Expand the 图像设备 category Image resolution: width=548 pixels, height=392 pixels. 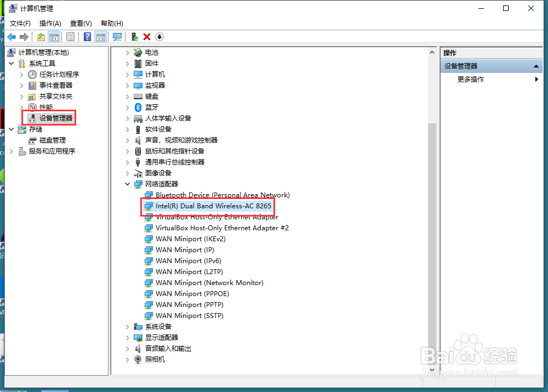click(x=128, y=173)
